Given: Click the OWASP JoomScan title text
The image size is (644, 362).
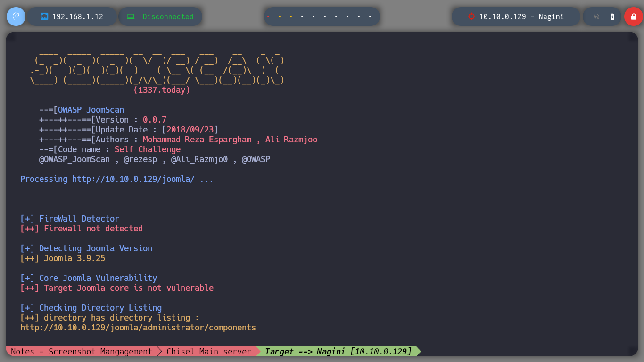Looking at the screenshot, I should [91, 110].
